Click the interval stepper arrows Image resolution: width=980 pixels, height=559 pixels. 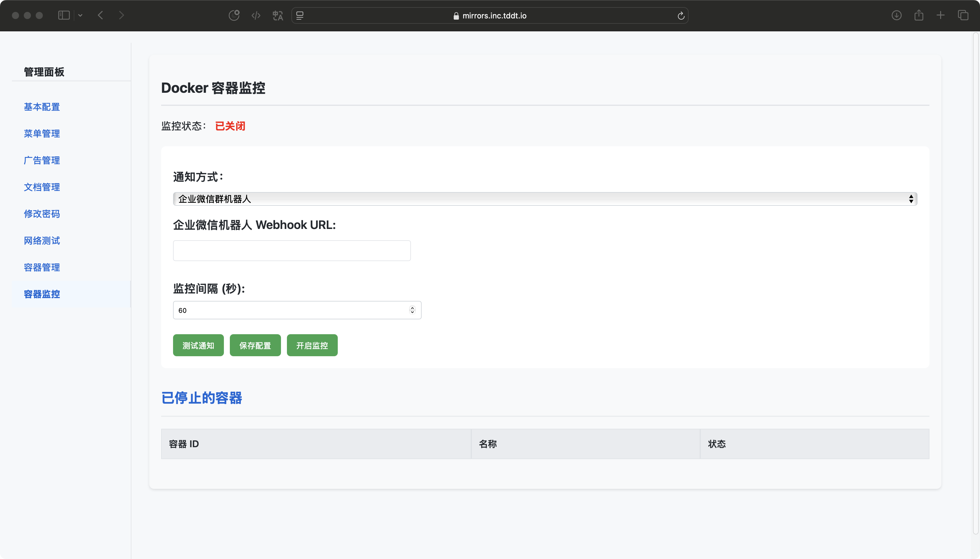[412, 310]
